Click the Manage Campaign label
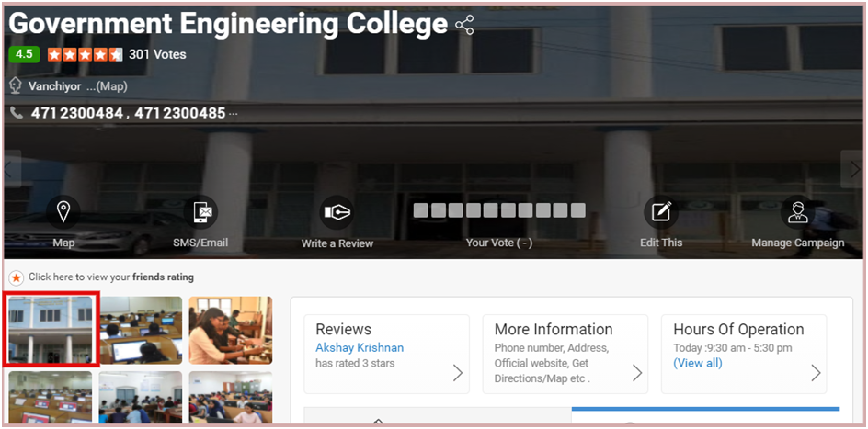 pyautogui.click(x=798, y=243)
